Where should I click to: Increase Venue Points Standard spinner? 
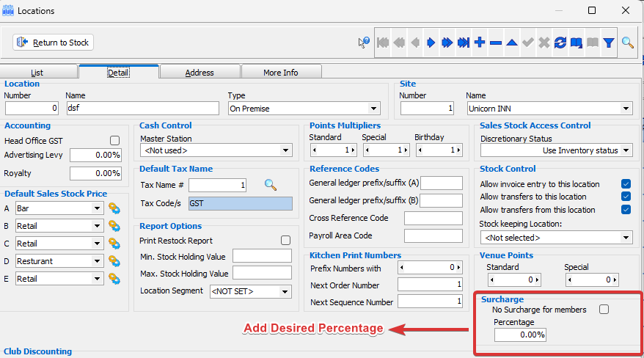click(x=537, y=280)
